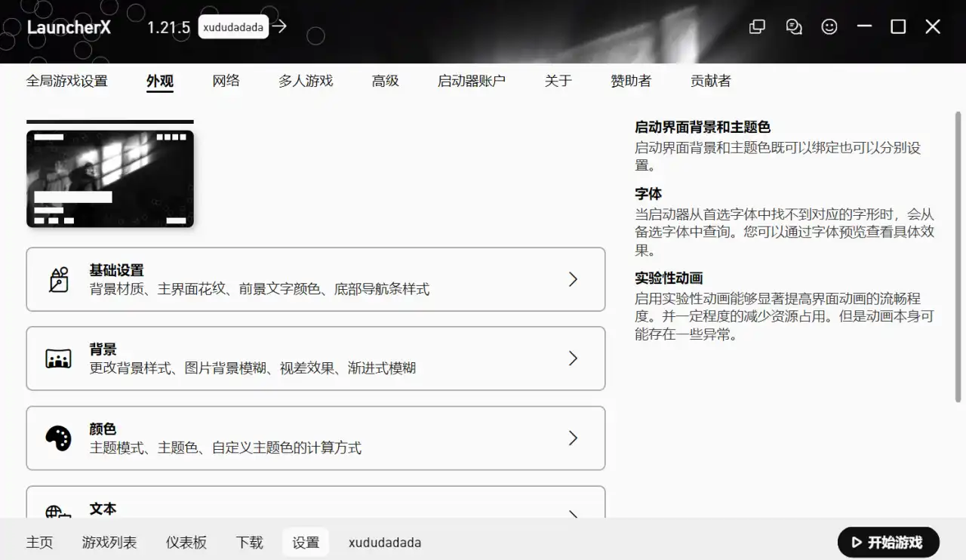
Task: View the 贡献者 tab
Action: (x=711, y=81)
